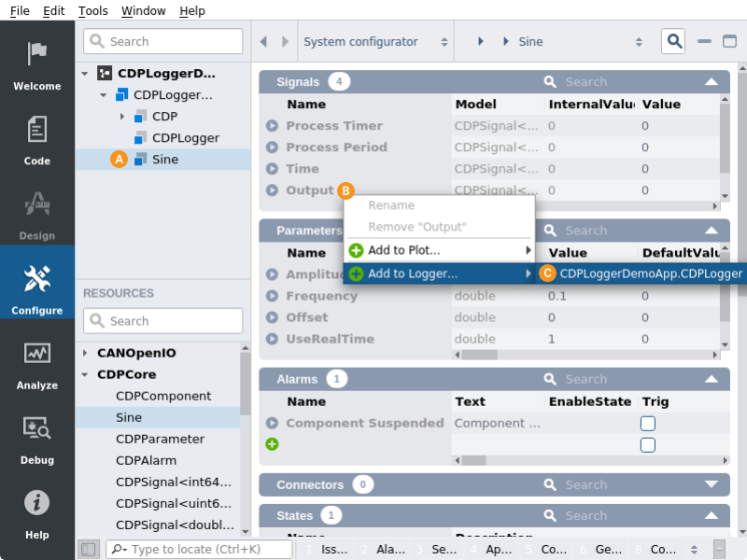The height and width of the screenshot is (560, 747).
Task: Switch to Code mode in sidebar
Action: tap(37, 131)
